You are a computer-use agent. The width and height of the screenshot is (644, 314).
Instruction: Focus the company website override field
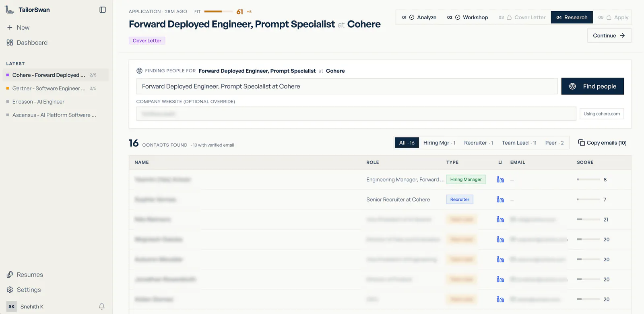click(356, 114)
